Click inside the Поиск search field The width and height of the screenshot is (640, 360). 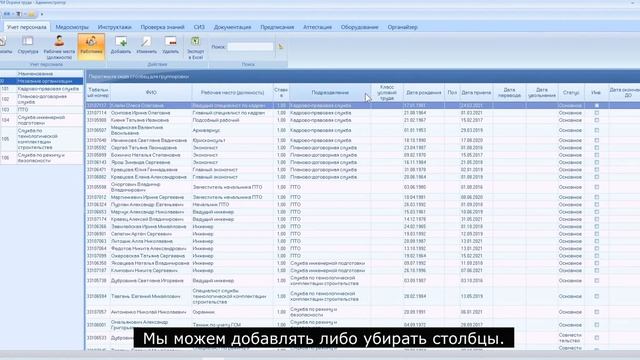coord(250,47)
